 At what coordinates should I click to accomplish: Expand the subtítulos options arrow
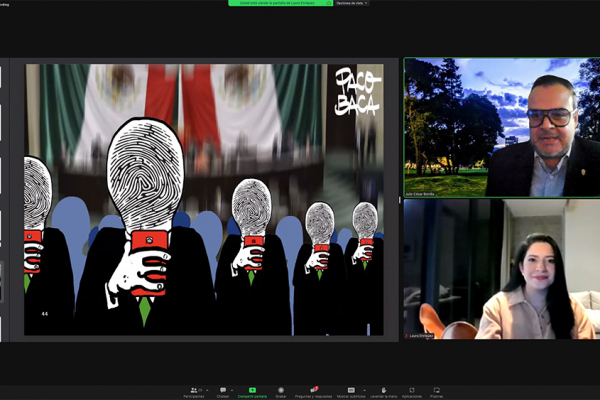pos(364,390)
